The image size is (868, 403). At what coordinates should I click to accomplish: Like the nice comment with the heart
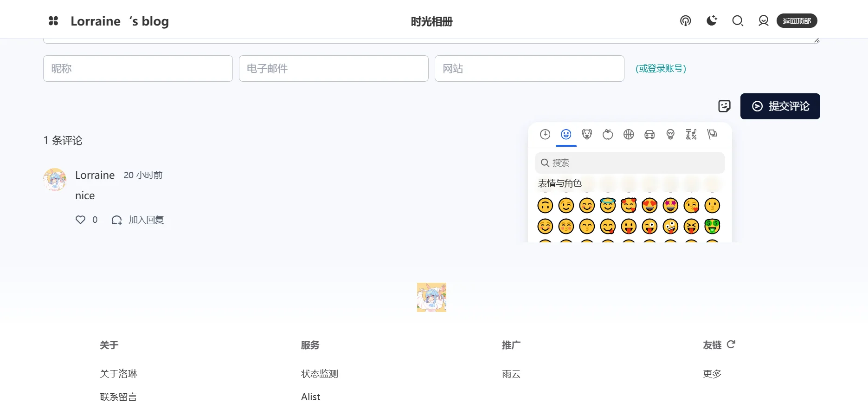(x=80, y=220)
